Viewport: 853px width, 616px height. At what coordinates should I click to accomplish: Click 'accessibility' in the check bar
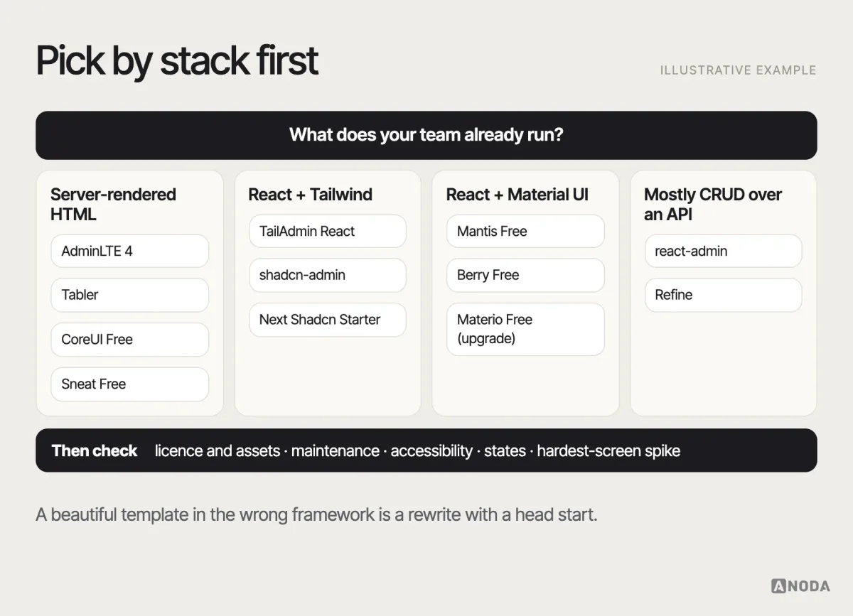(431, 450)
